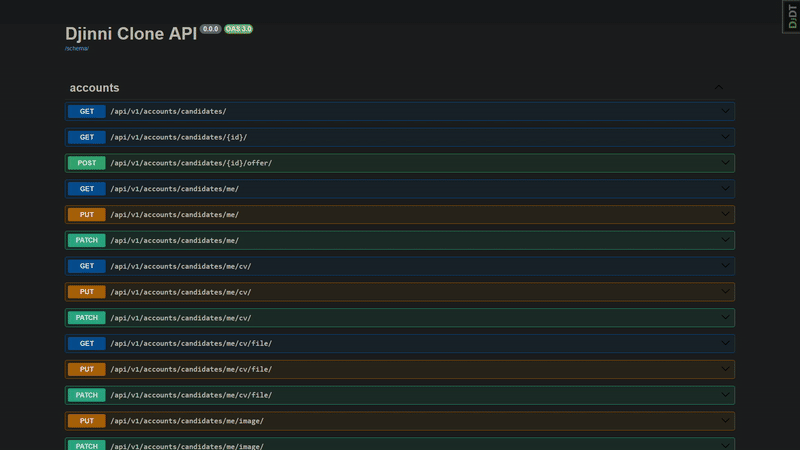Expand GET /api/v1/accounts/candidates/ chevron
This screenshot has width=800, height=450.
tap(725, 111)
